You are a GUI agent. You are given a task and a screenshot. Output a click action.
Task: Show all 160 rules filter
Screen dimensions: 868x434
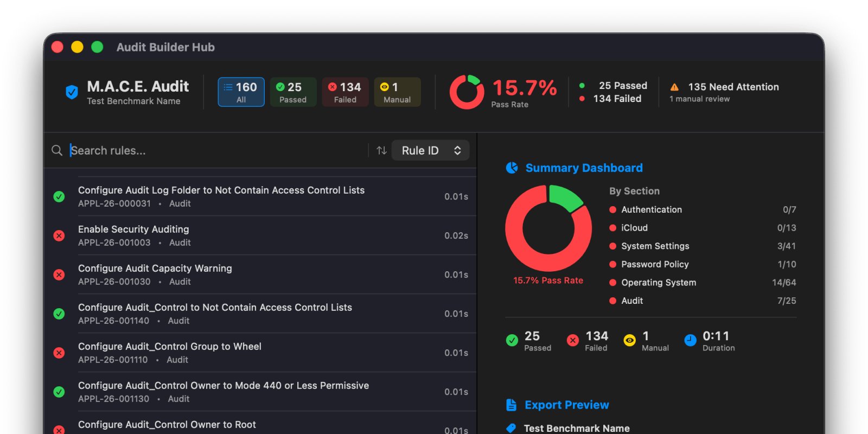click(241, 92)
